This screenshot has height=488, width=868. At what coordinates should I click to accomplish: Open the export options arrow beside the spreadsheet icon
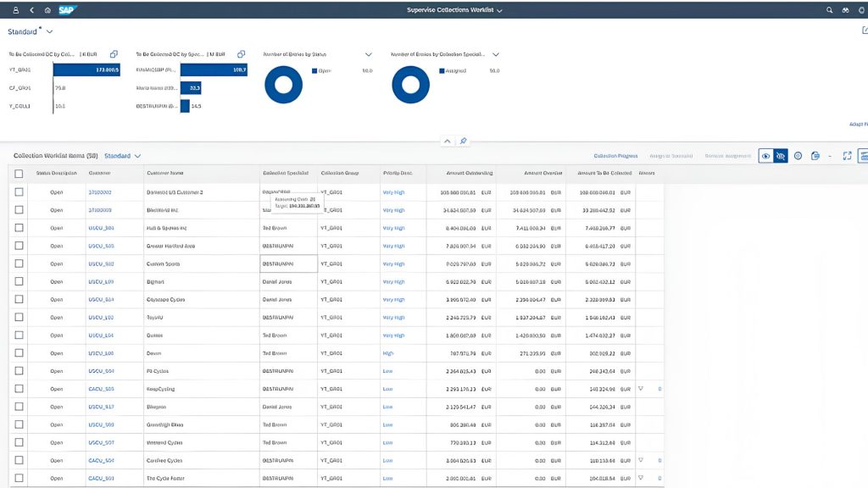coord(830,157)
